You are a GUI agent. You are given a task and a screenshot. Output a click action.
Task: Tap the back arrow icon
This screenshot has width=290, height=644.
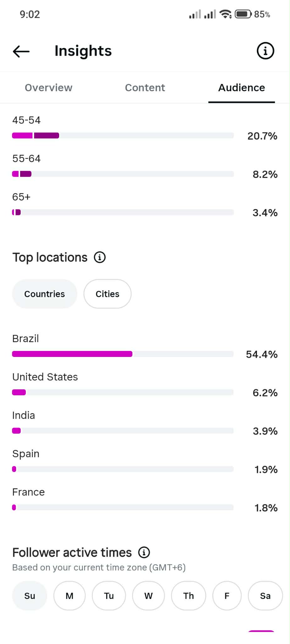[x=21, y=51]
